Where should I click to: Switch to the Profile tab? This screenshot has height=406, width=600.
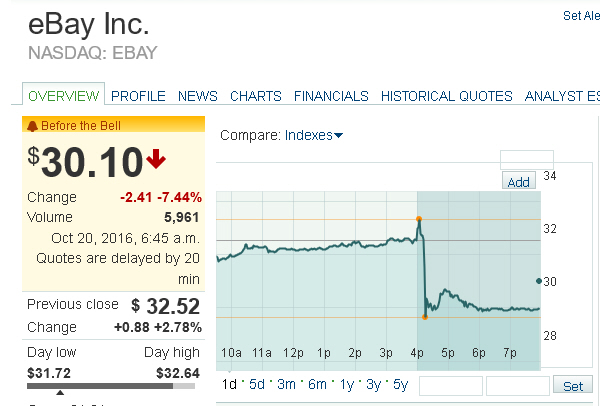point(138,96)
